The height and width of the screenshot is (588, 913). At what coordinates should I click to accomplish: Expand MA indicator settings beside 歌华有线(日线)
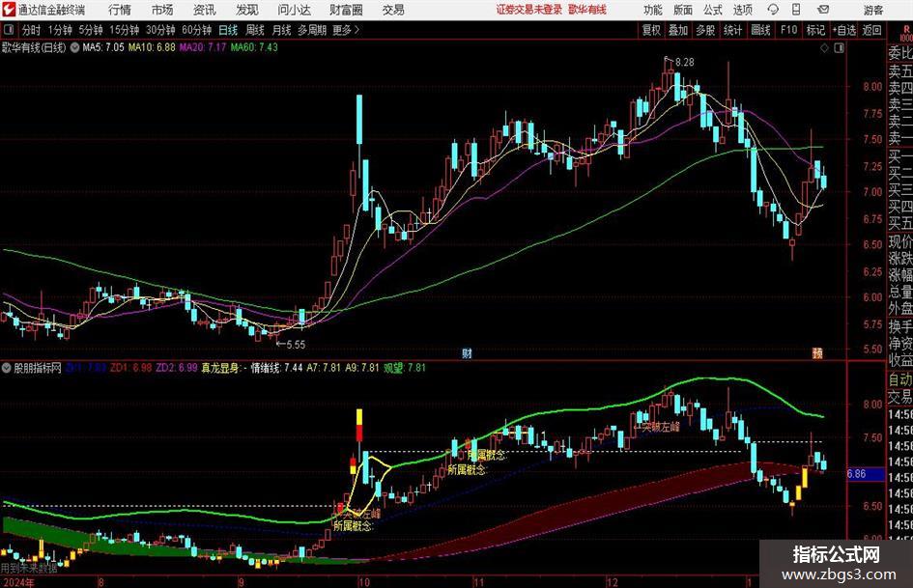(74, 47)
